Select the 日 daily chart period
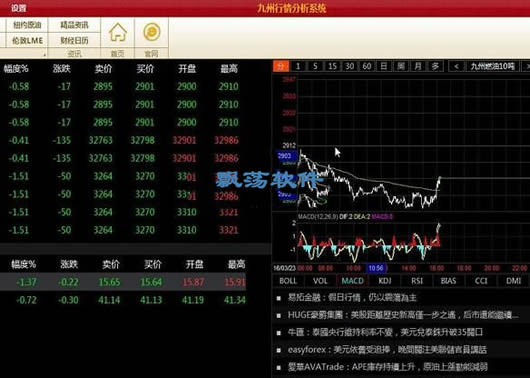This screenshot has width=530, height=378. 384,66
